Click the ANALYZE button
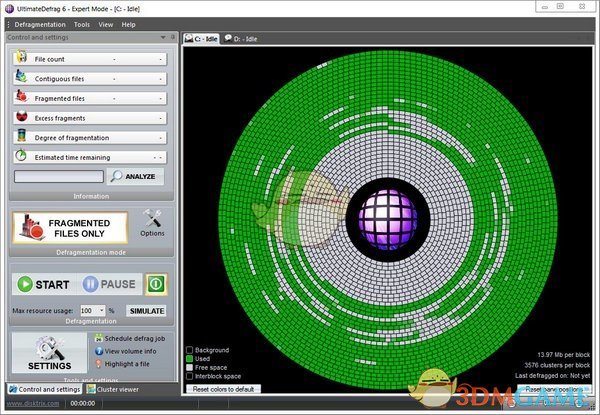The width and height of the screenshot is (600, 415). [136, 177]
